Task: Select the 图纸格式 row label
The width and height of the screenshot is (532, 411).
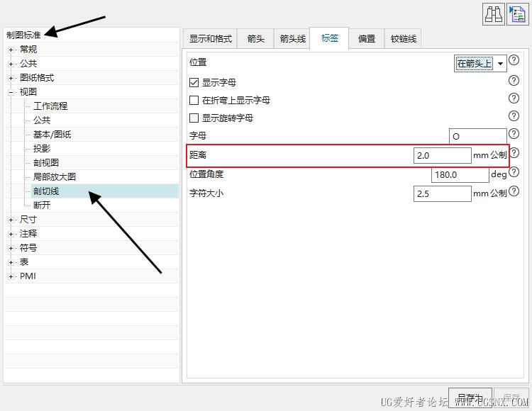Action: (37, 78)
